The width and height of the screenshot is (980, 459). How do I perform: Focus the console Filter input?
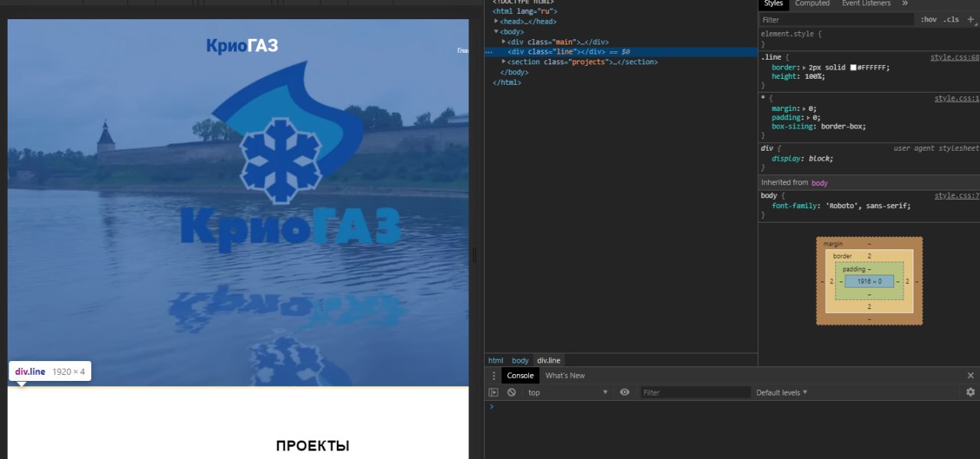[x=695, y=392]
